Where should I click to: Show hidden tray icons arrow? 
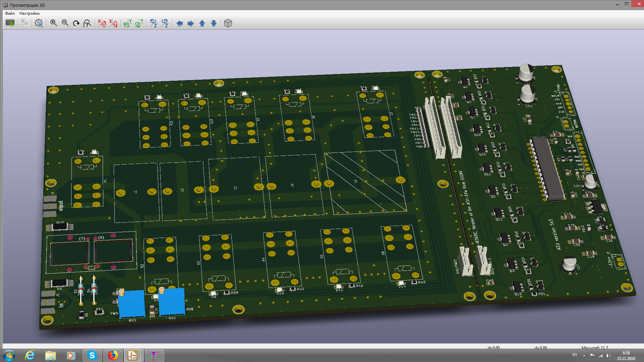click(584, 355)
